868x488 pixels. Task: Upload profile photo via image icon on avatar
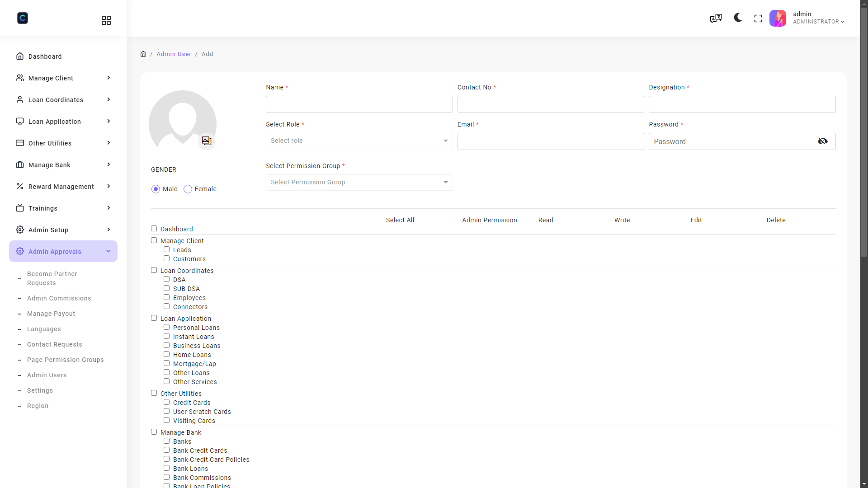pos(207,141)
